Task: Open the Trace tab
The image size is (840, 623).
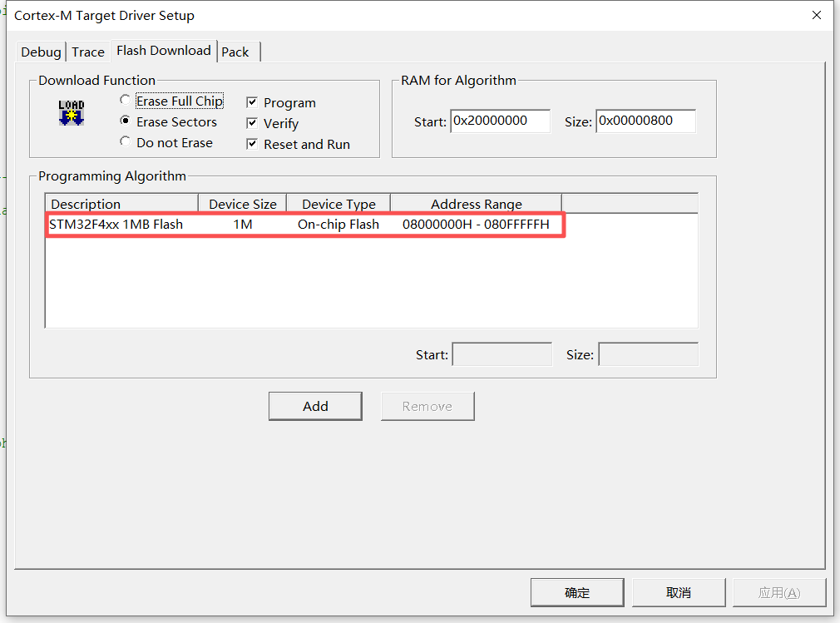Action: point(88,52)
